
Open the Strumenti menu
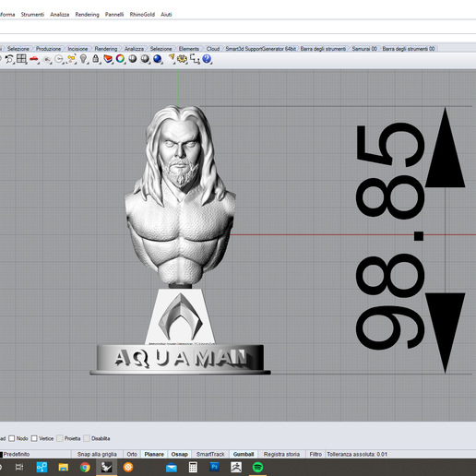32,14
